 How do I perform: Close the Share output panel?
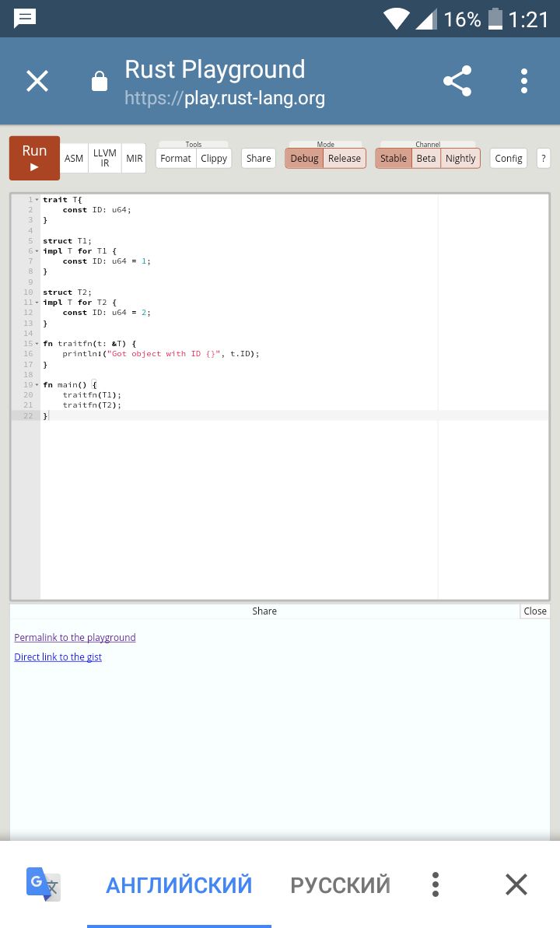(x=535, y=611)
